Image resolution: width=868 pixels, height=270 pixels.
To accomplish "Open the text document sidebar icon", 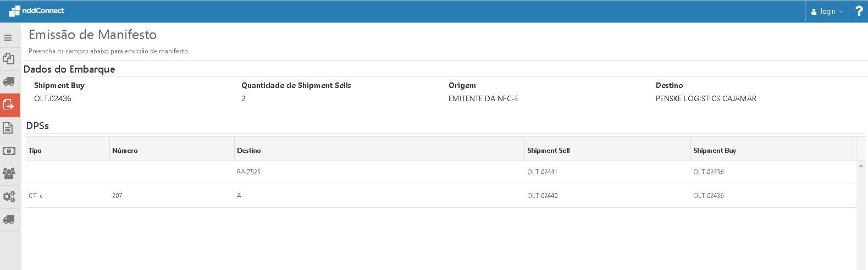I will pyautogui.click(x=8, y=128).
